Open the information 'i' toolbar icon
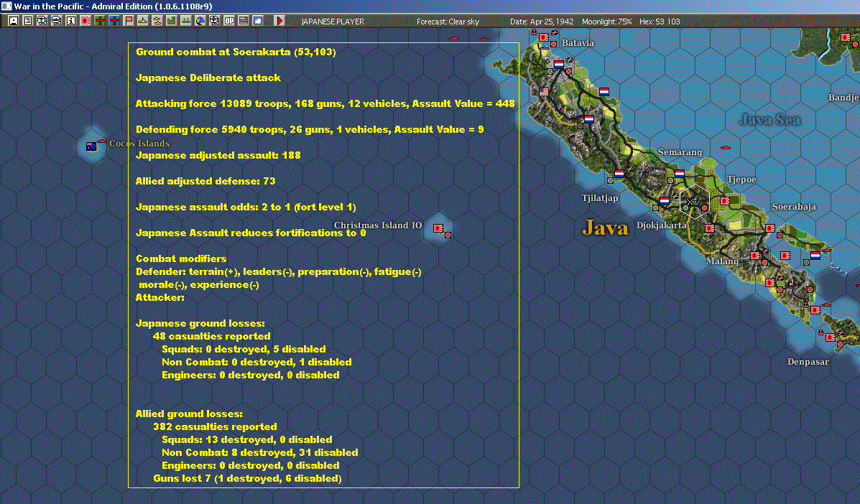The width and height of the screenshot is (860, 504). coord(70,21)
